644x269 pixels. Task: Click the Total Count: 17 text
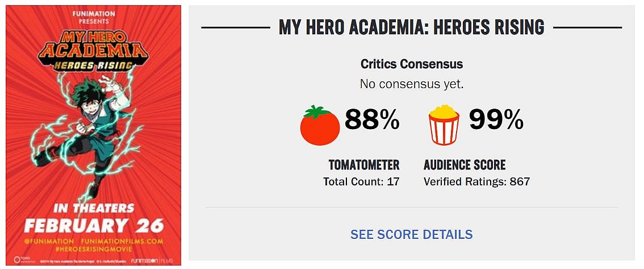click(361, 182)
